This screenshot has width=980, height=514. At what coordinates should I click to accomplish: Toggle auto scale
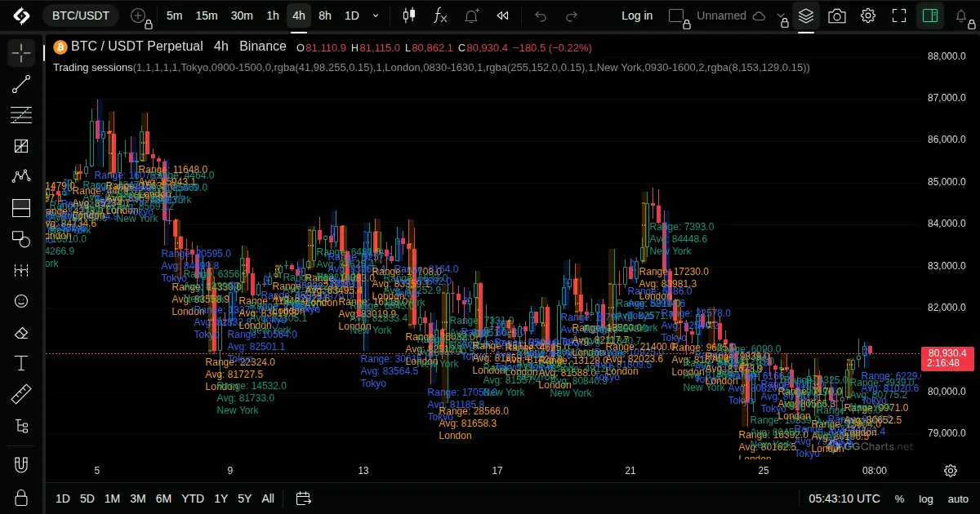tap(958, 498)
